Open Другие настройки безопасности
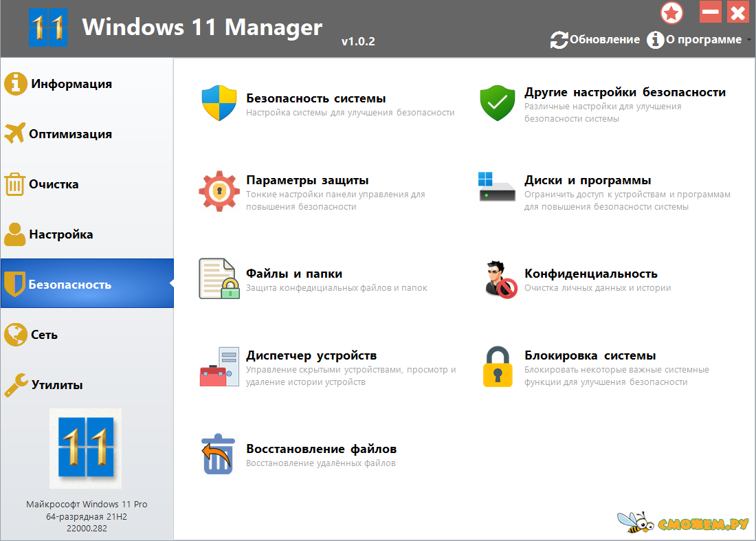 coord(625,92)
